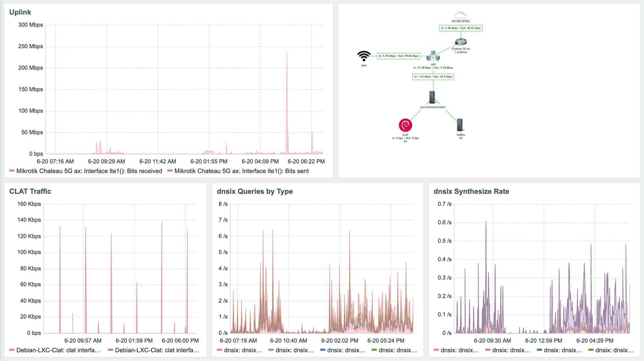This screenshot has width=644, height=361.
Task: Click green legend swatch in dnsix Queries by Type
Action: click(374, 350)
